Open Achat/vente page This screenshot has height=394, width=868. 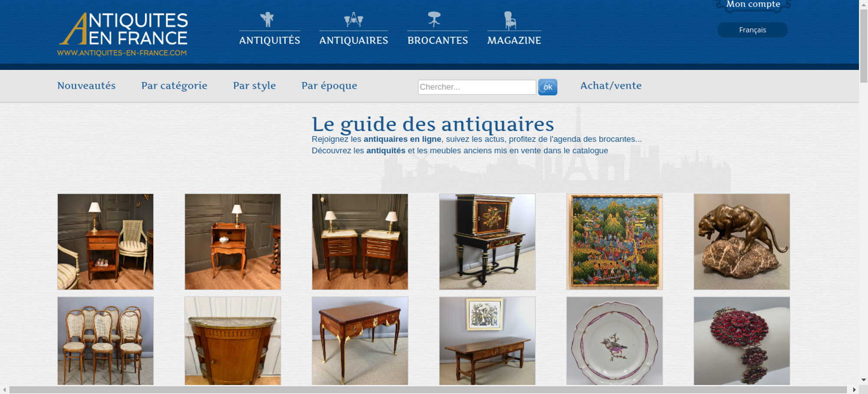tap(611, 85)
